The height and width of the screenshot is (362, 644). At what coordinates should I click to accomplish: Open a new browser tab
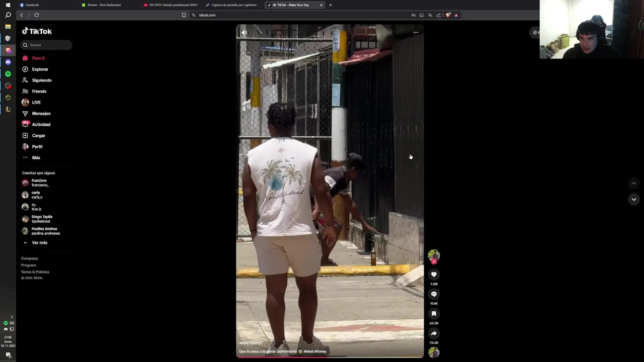331,5
